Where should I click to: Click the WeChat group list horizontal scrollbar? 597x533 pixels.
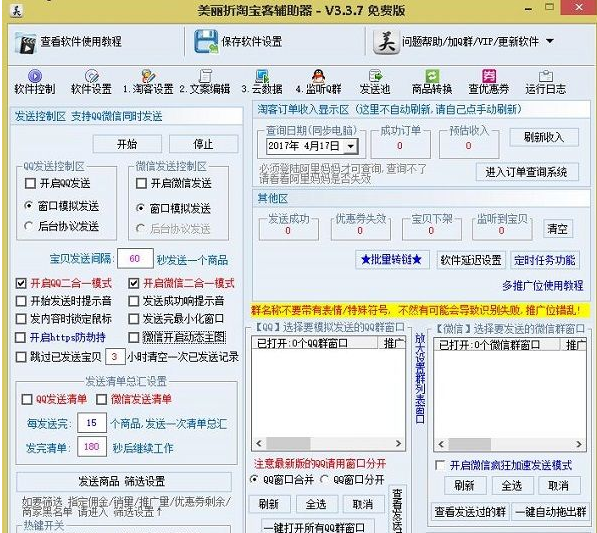point(510,444)
